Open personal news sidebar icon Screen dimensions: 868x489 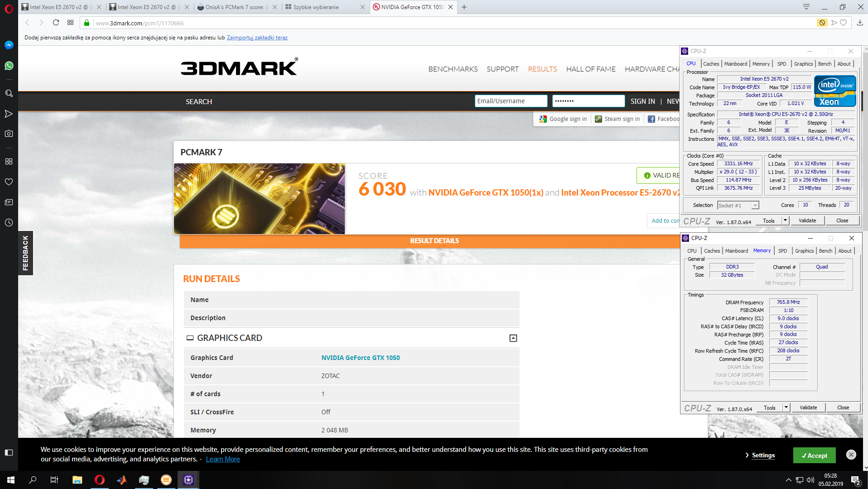9,202
